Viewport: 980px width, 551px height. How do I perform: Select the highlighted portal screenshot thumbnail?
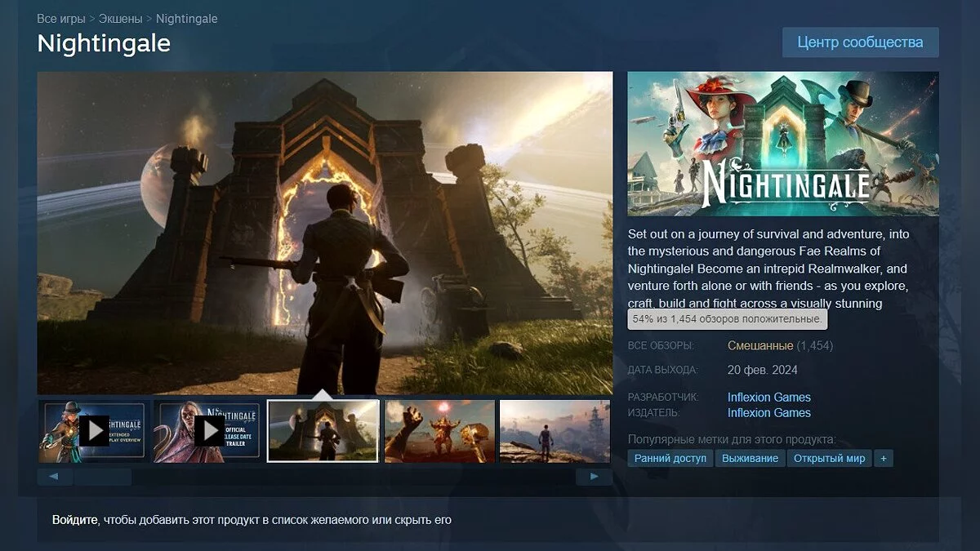[323, 430]
